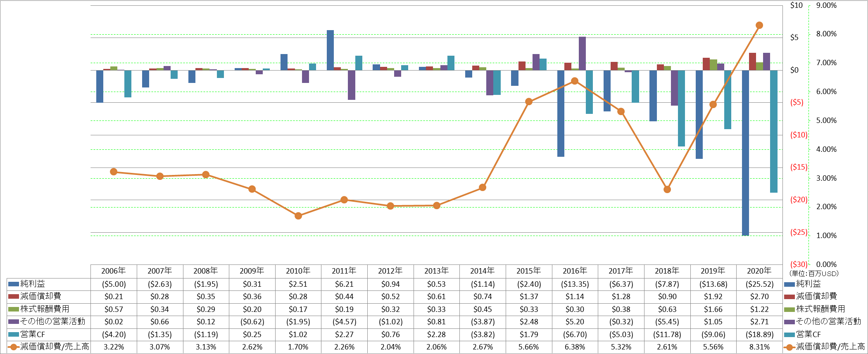868x354 pixels.
Task: Click the 9.00% label on the percentage axis
Action: click(826, 5)
